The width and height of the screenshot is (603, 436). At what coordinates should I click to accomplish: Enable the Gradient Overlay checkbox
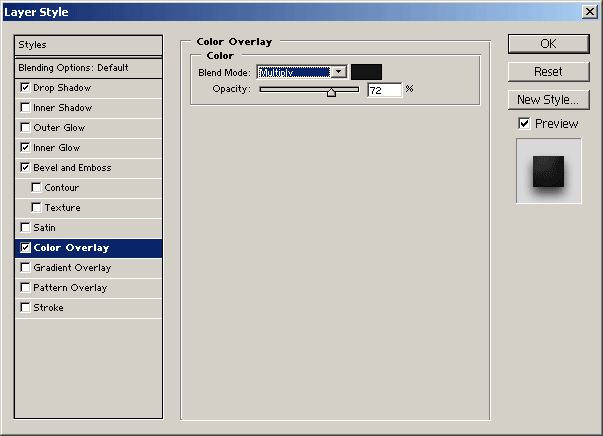click(x=25, y=268)
